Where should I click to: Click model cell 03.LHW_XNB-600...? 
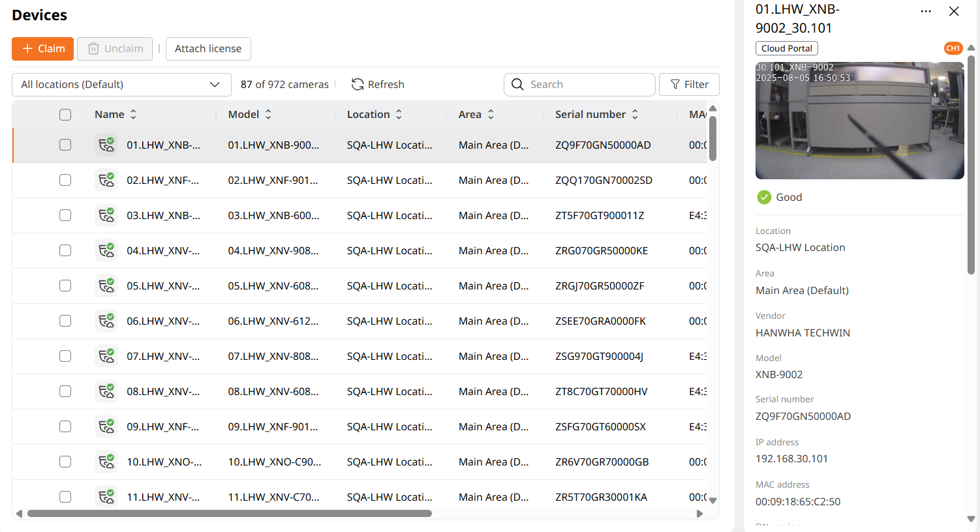click(x=273, y=215)
